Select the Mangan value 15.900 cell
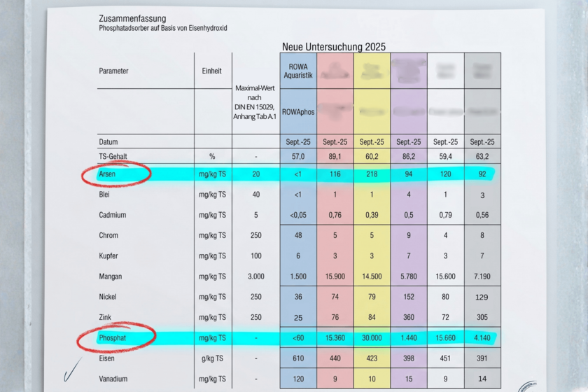Viewport: 588px width, 392px height. (x=335, y=276)
